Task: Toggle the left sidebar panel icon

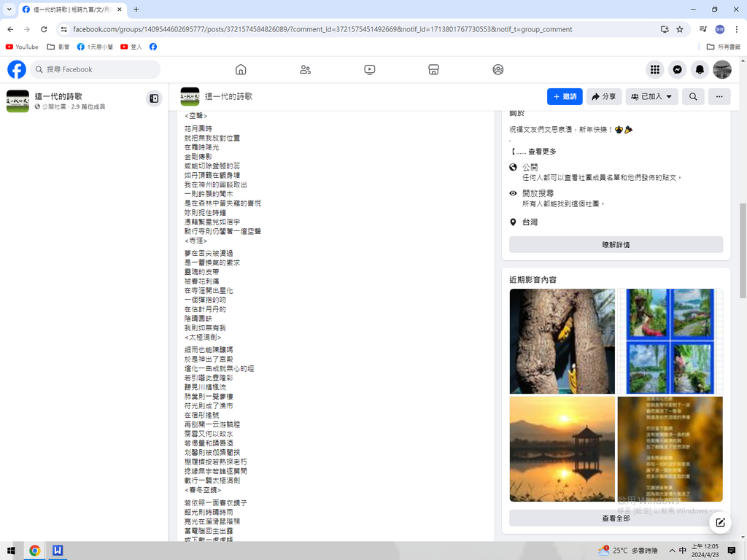Action: pos(154,98)
